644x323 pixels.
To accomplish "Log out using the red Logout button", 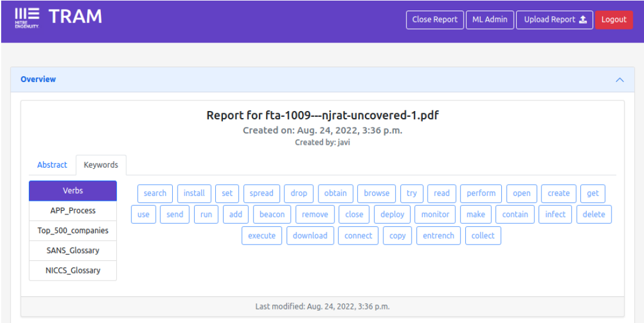I will (x=614, y=19).
